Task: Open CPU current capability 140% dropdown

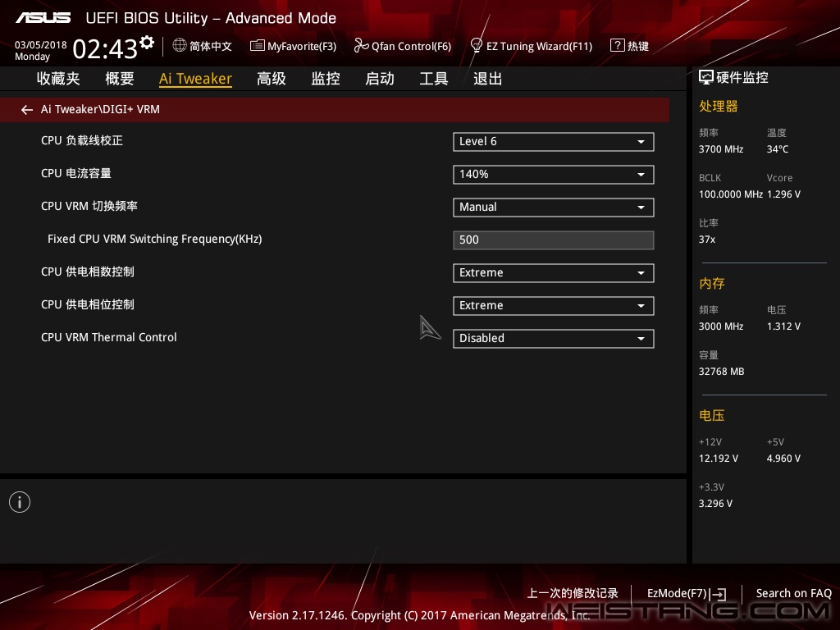Action: pos(554,174)
